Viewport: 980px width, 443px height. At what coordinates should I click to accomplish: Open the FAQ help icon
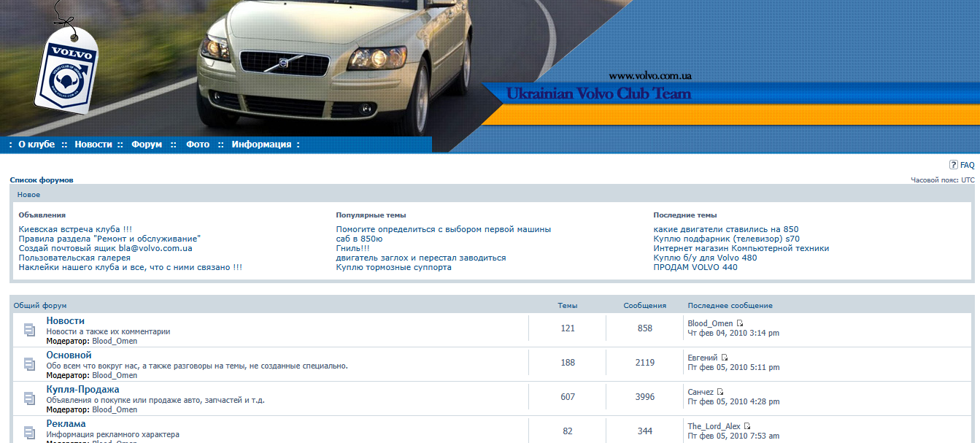tap(953, 165)
